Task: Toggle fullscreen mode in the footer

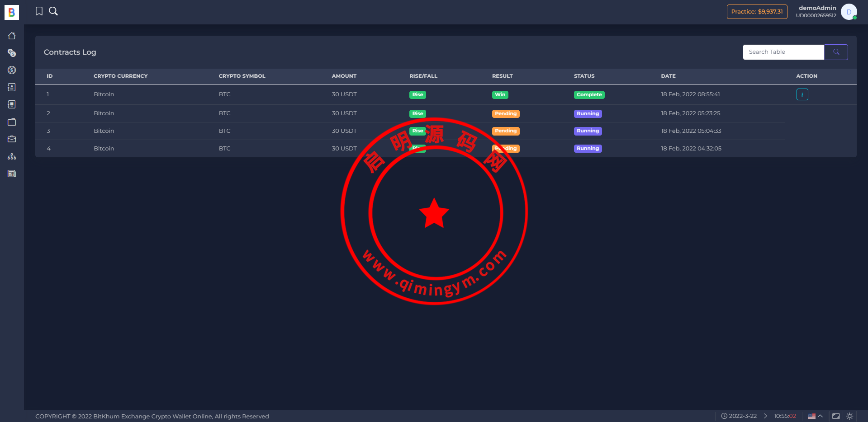Action: click(836, 416)
